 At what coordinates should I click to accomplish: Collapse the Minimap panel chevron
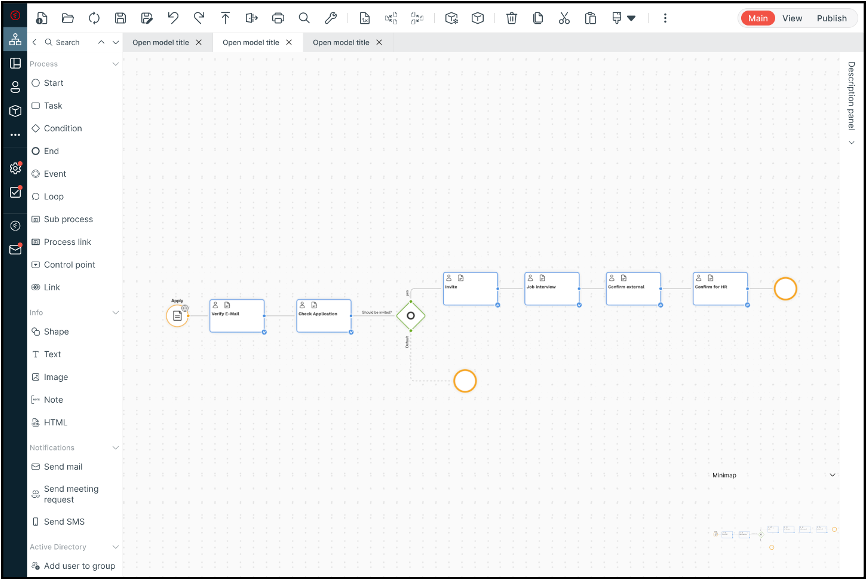[833, 475]
